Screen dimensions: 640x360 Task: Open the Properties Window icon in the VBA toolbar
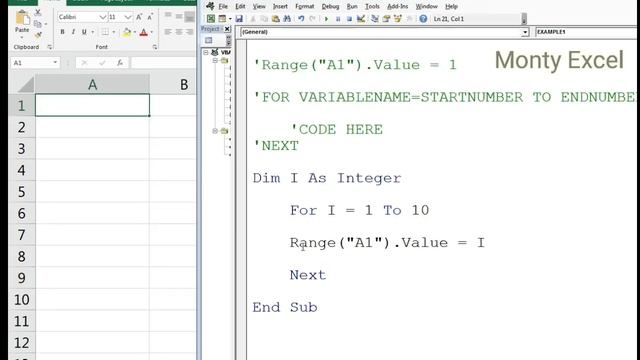[x=386, y=18]
